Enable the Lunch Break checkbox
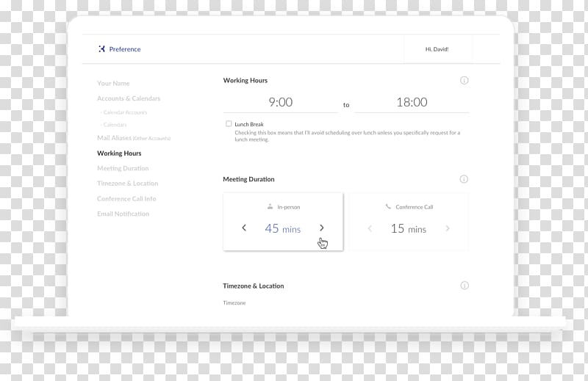The width and height of the screenshot is (588, 381). [229, 124]
